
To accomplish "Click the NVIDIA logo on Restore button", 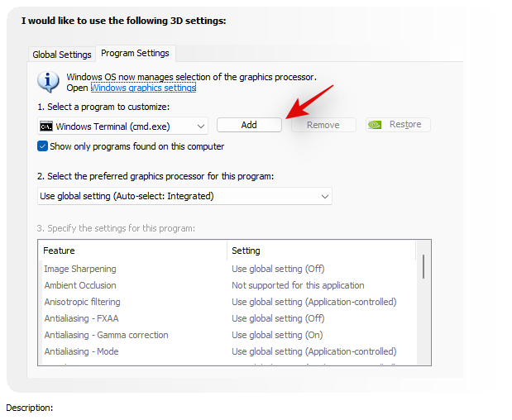I will (x=375, y=125).
